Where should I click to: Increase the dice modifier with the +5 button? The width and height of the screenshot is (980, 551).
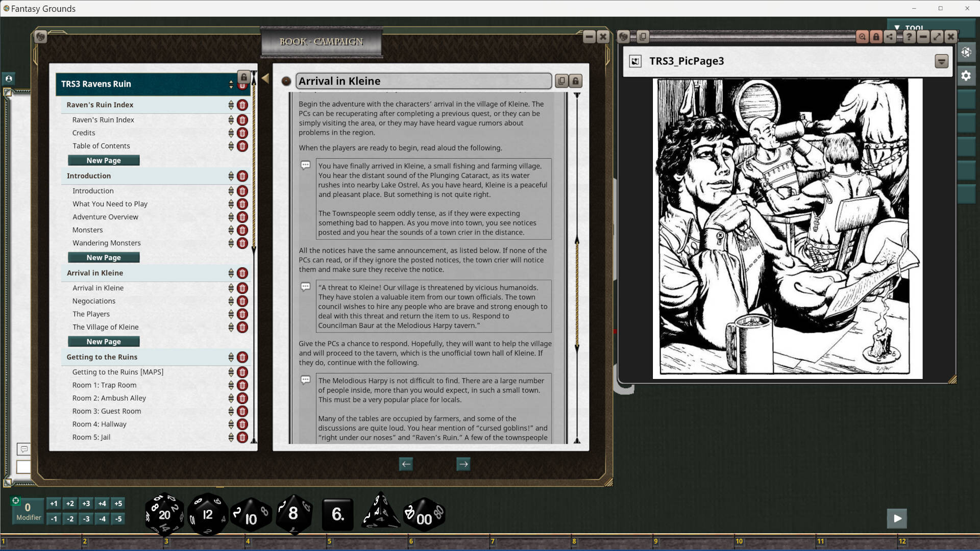point(118,503)
